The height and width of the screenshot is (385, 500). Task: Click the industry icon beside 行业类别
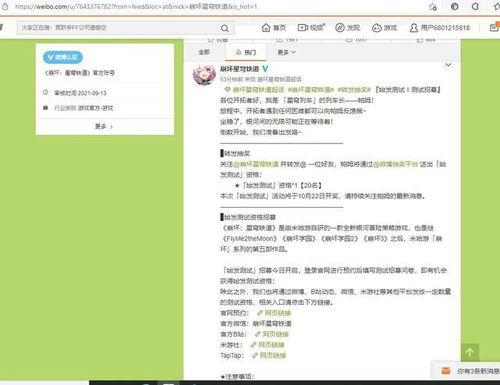coord(46,108)
